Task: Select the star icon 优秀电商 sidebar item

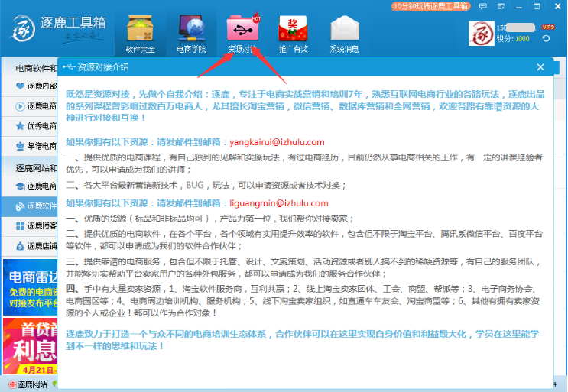Action: tap(29, 126)
